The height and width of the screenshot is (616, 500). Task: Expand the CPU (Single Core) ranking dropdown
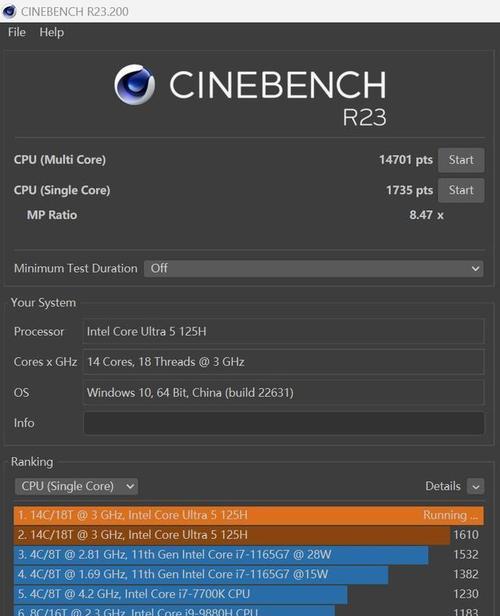pos(76,486)
